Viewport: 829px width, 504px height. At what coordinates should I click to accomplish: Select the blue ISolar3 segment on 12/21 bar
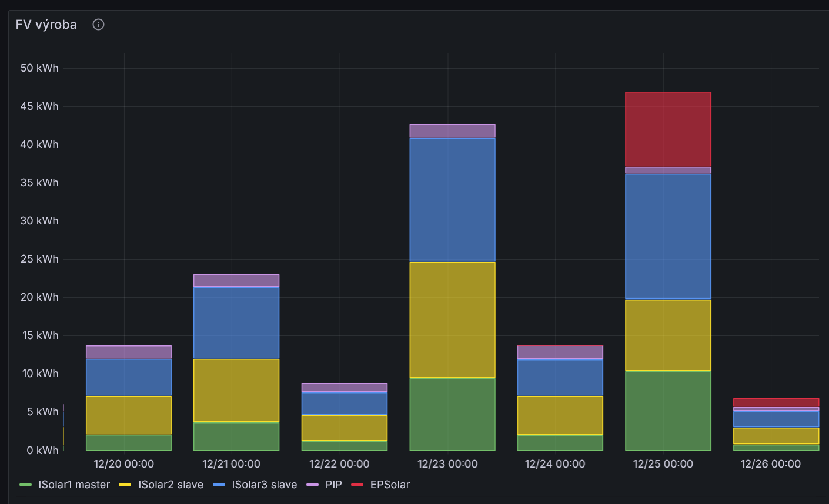(236, 323)
